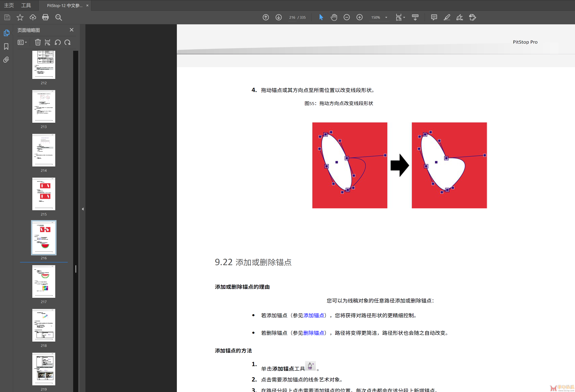The image size is (575, 392).
Task: Select page 216 thumbnail
Action: tap(44, 238)
